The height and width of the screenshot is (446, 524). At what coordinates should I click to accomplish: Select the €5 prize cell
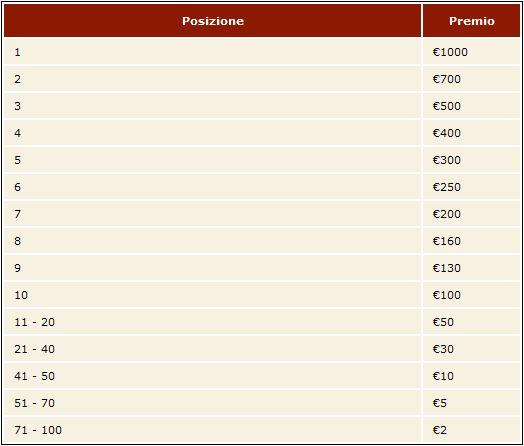tap(471, 403)
